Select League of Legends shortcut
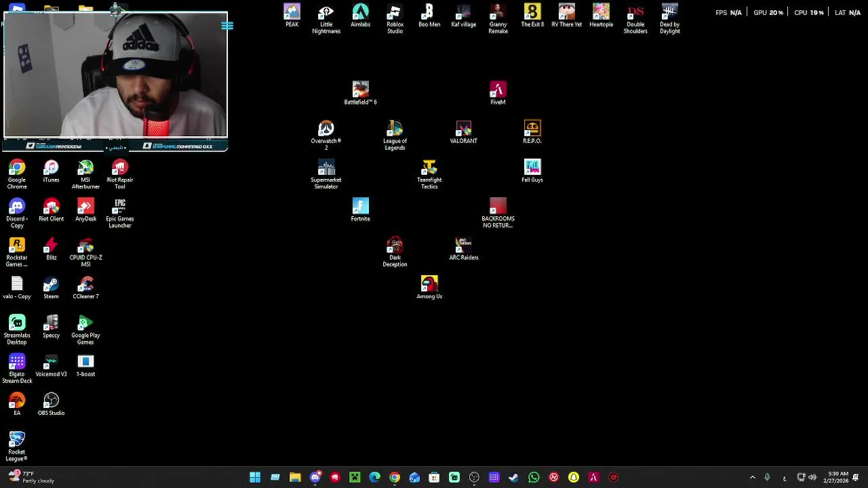 pos(395,136)
